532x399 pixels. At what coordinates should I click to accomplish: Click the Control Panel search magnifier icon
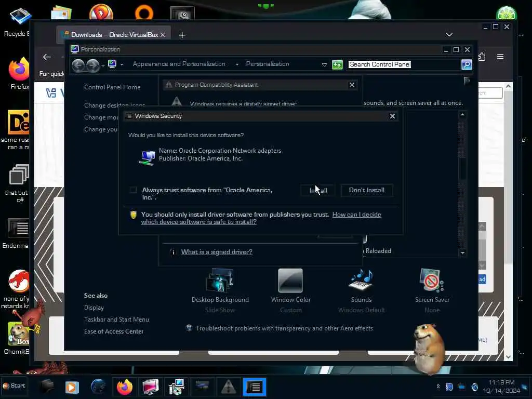tap(467, 64)
